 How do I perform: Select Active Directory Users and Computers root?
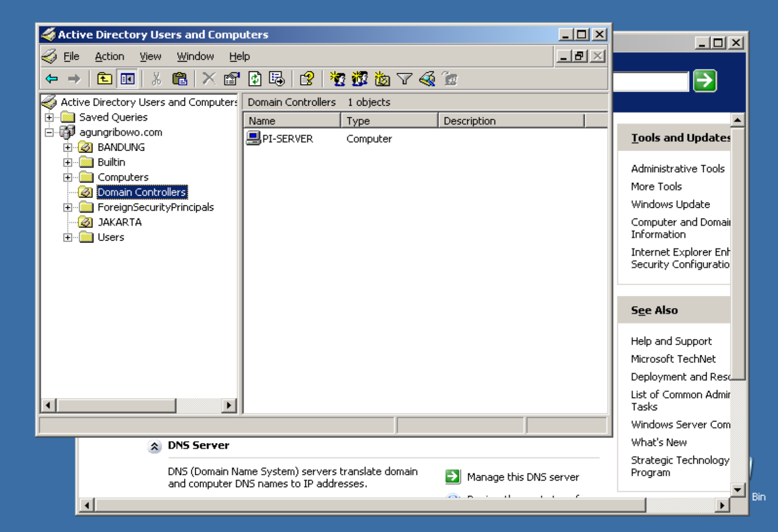[x=149, y=102]
